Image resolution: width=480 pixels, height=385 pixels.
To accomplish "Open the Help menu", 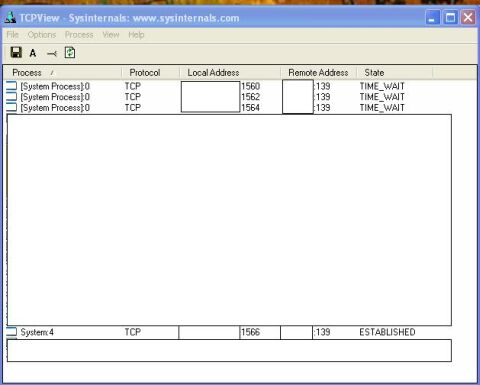I will (x=136, y=35).
